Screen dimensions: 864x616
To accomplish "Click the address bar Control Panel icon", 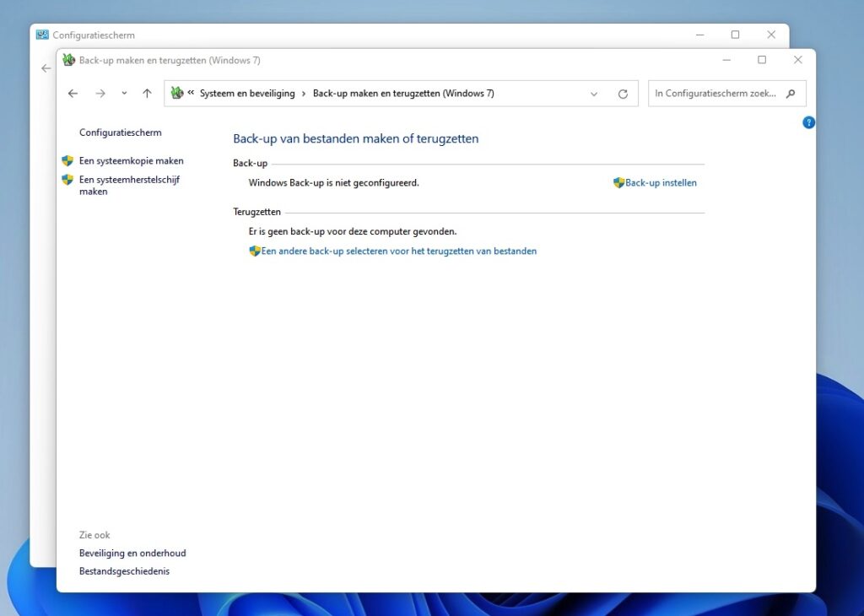I will pyautogui.click(x=176, y=93).
